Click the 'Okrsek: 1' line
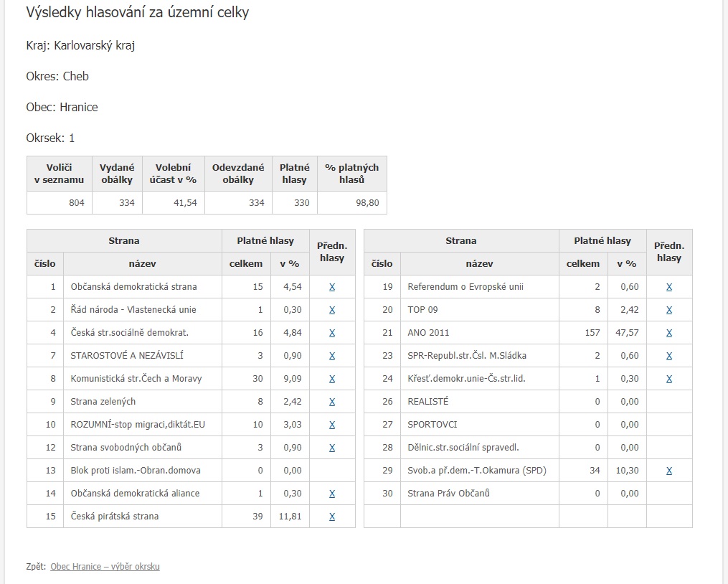This screenshot has width=728, height=584. coord(50,138)
